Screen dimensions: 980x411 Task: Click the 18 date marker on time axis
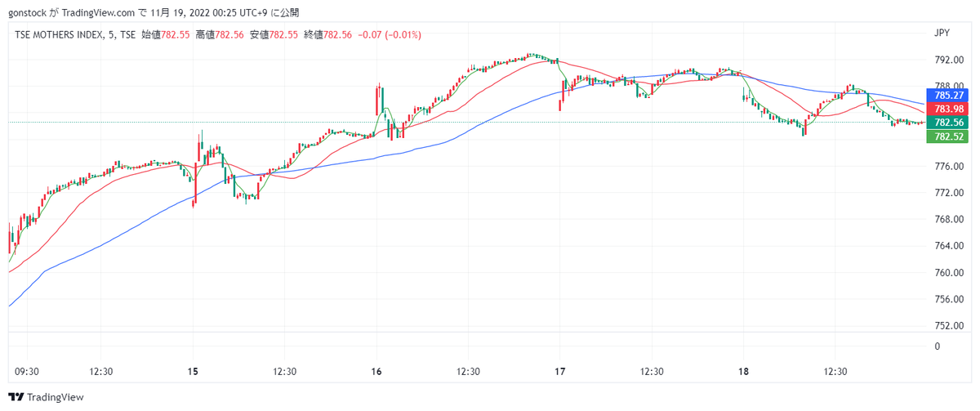[x=743, y=372]
